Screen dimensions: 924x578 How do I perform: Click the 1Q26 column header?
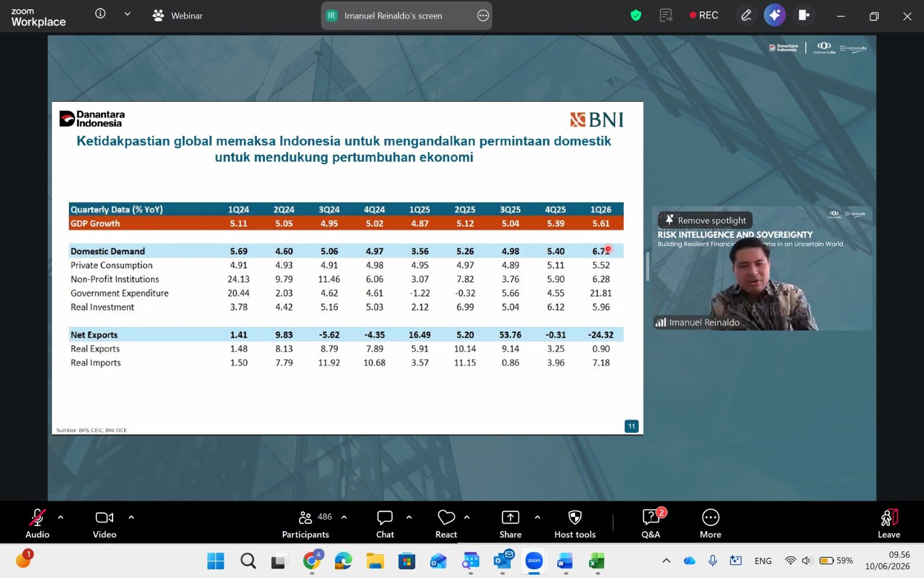click(x=601, y=209)
